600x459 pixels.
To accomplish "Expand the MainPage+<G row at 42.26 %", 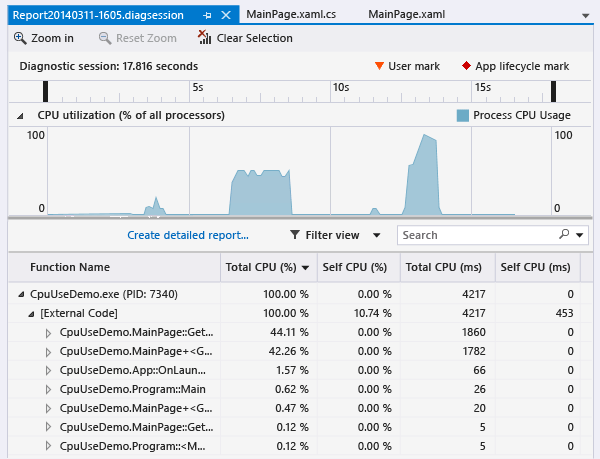I will 48,352.
